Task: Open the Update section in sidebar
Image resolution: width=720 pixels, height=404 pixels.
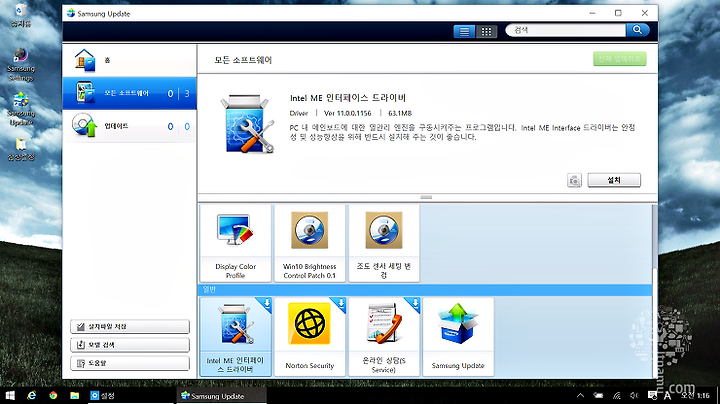Action: point(129,126)
